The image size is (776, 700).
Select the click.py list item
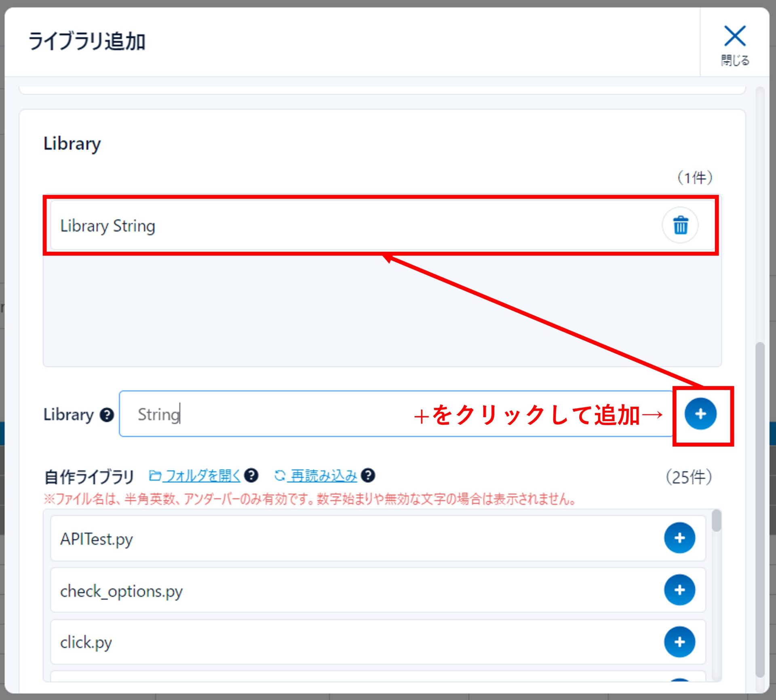point(323,642)
